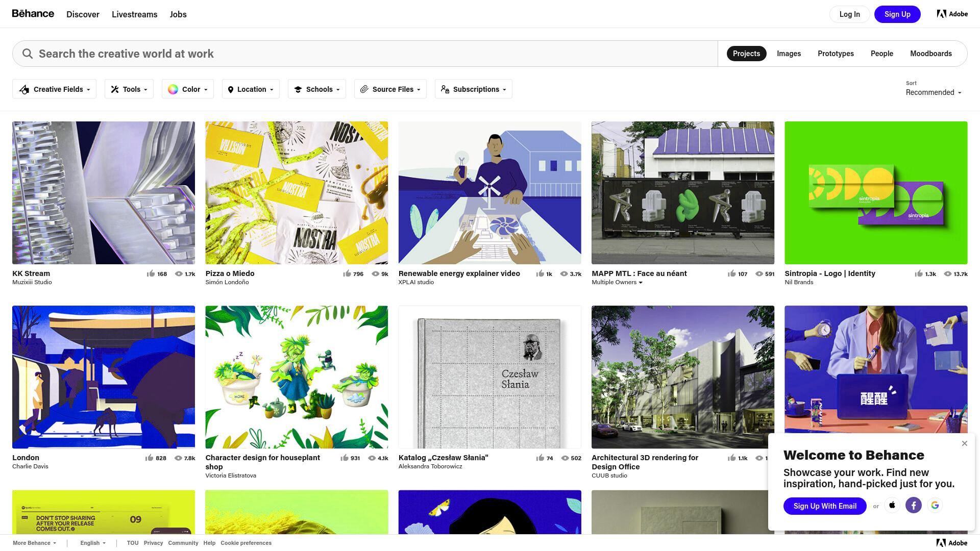Click thumbs-up icon on Renewable energy explainer

click(x=540, y=273)
